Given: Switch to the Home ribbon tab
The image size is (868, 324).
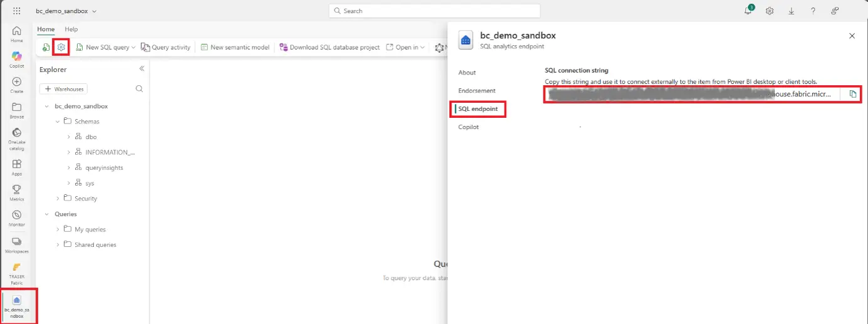Looking at the screenshot, I should tap(46, 29).
